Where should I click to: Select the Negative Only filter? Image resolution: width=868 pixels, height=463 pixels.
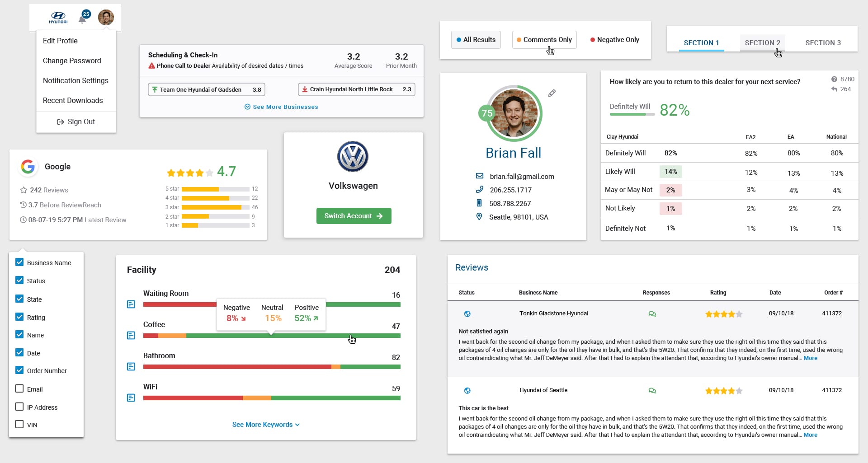[x=614, y=40]
